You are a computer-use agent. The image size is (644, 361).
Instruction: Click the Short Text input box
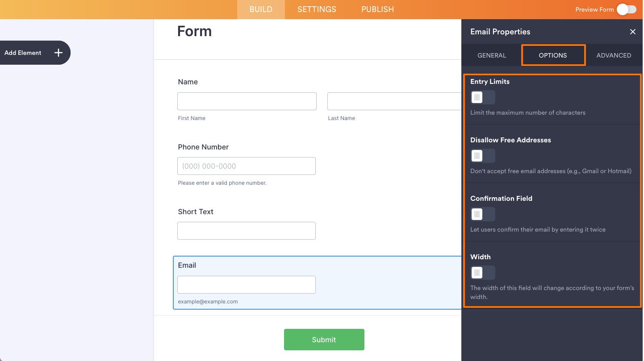247,231
